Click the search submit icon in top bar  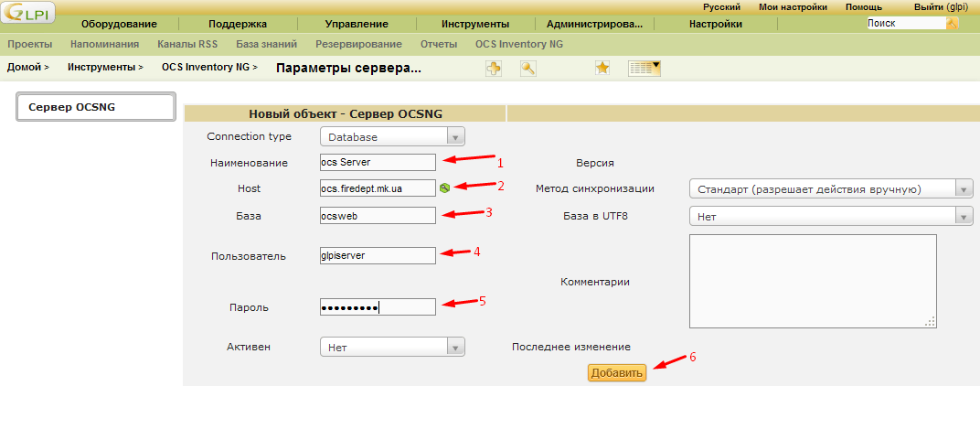952,23
